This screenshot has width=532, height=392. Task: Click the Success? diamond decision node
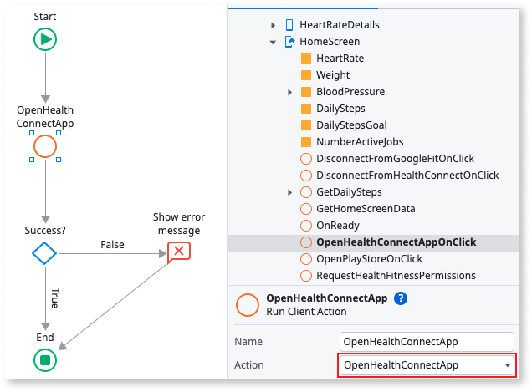pos(44,252)
